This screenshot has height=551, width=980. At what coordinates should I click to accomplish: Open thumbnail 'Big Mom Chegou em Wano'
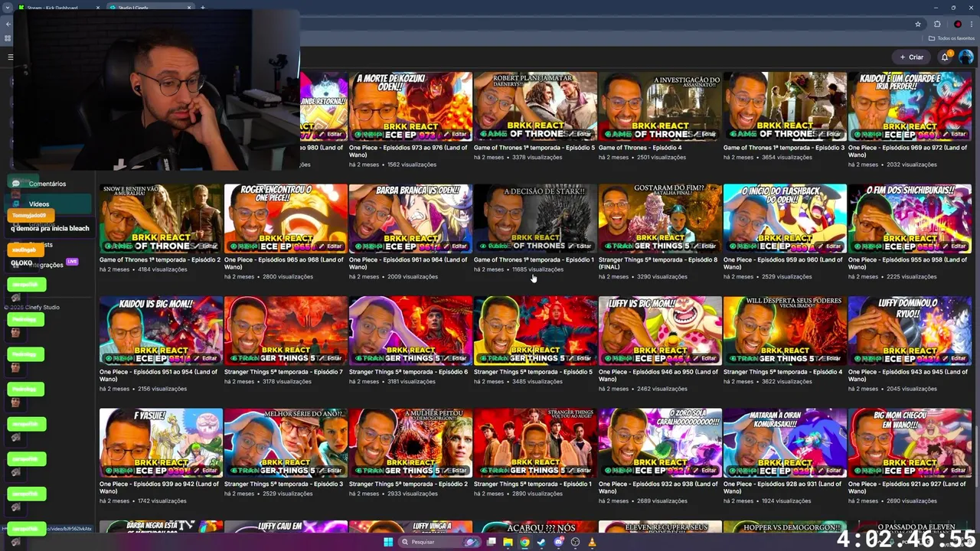(910, 443)
